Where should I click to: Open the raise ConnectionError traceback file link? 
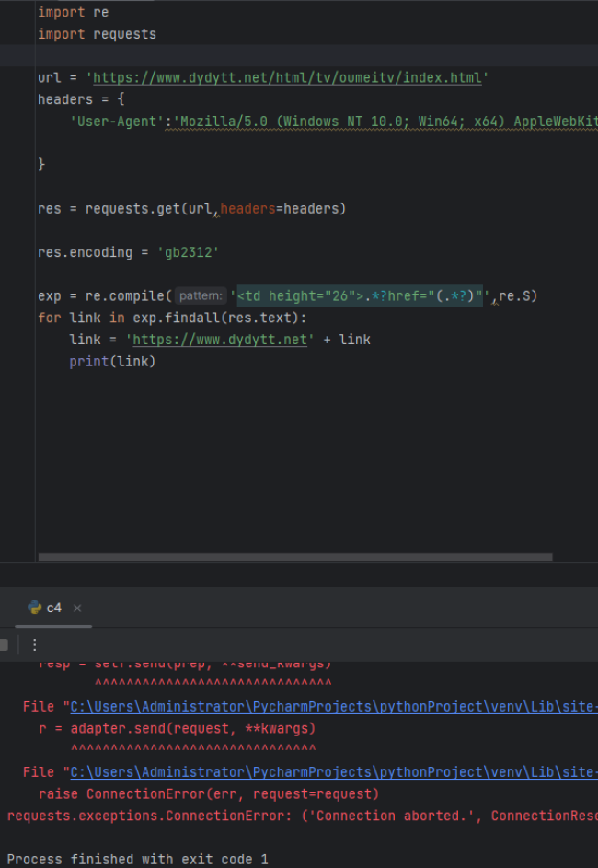point(334,772)
